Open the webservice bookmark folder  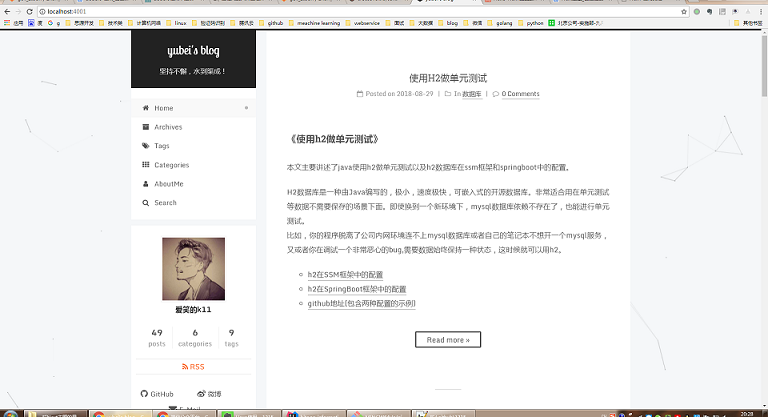[x=362, y=23]
